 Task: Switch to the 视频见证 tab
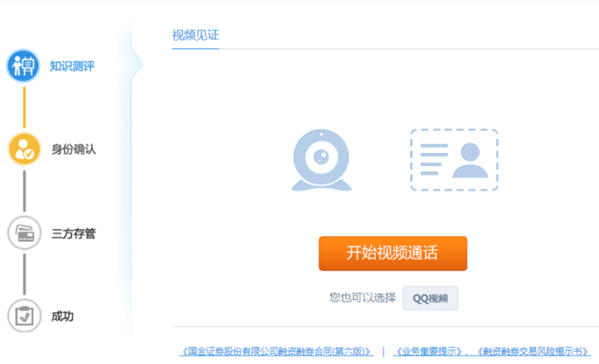(195, 35)
